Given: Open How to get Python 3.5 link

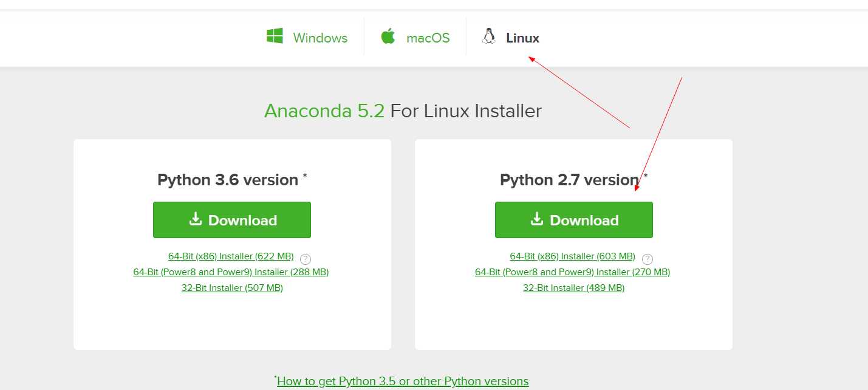Looking at the screenshot, I should click(x=403, y=381).
